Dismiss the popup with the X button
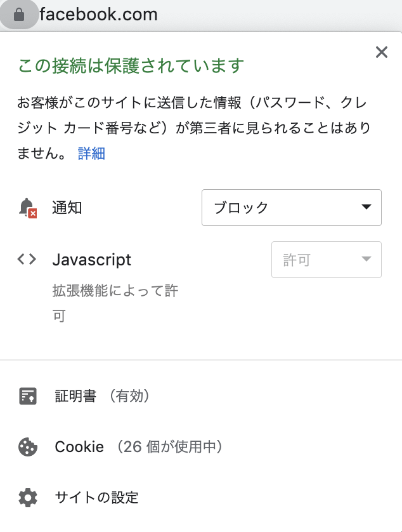Viewport: 402px width, 532px height. tap(381, 53)
